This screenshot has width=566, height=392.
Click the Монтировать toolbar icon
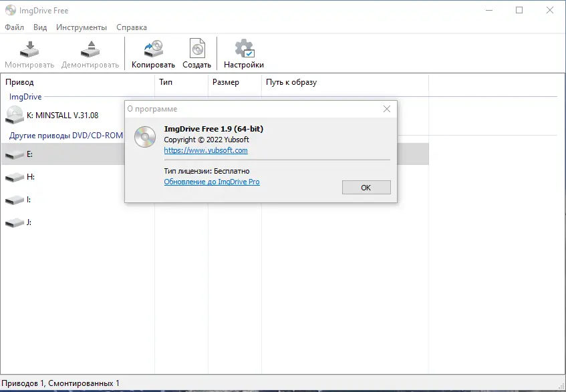pyautogui.click(x=29, y=49)
